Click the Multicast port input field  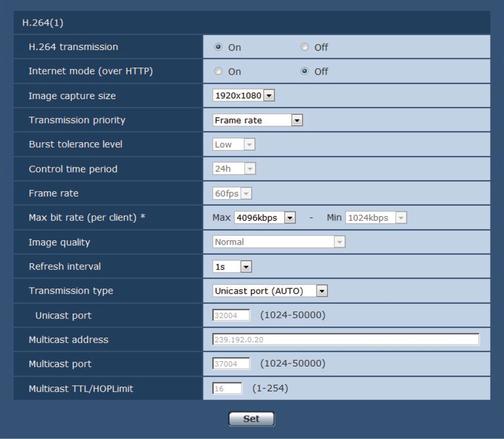[231, 364]
